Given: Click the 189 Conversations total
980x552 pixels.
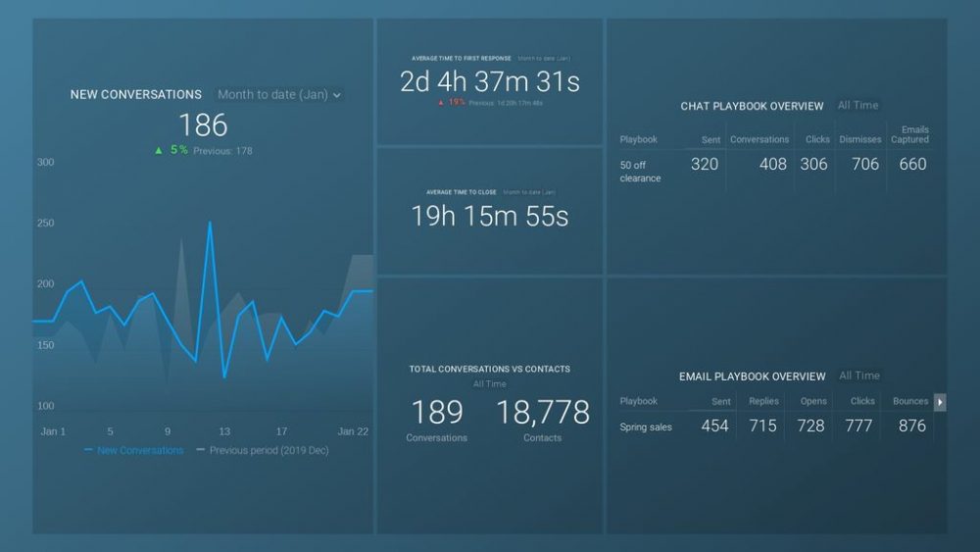Looking at the screenshot, I should point(436,413).
